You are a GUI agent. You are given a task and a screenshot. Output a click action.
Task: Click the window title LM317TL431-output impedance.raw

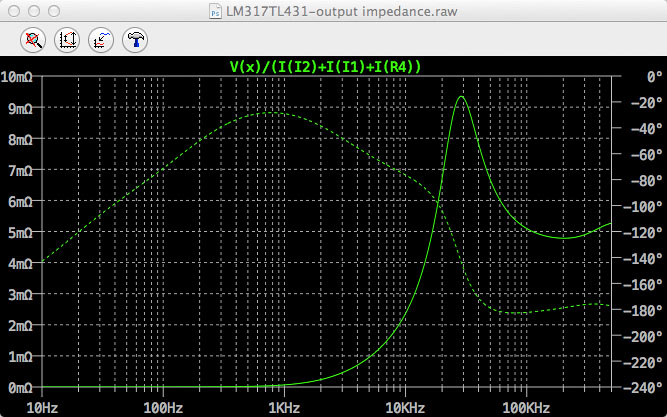pos(342,11)
